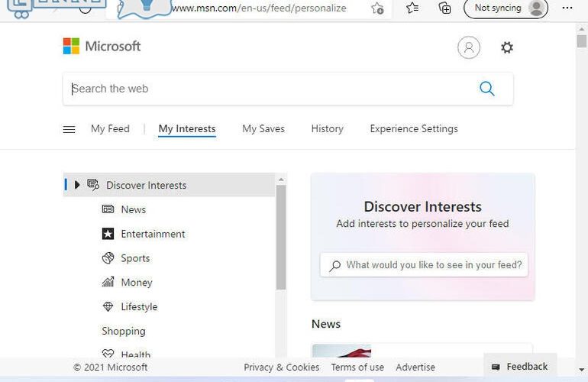Go to the My Feed tab
This screenshot has width=588, height=382.
pyautogui.click(x=110, y=128)
